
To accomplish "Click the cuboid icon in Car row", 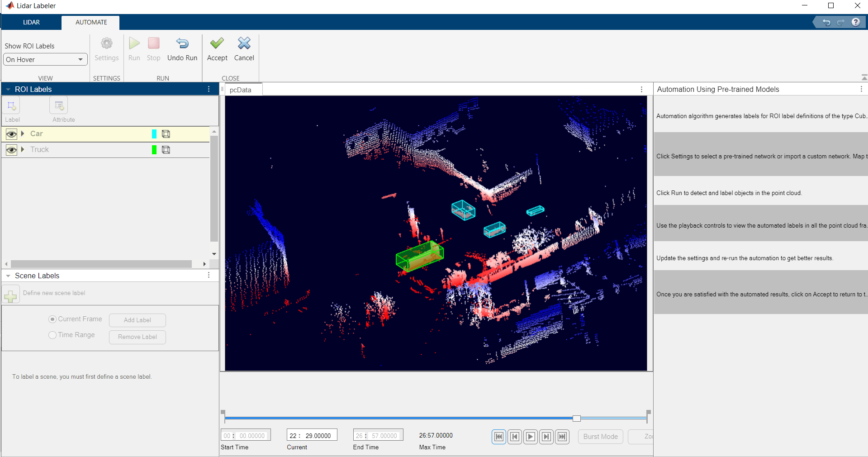I will click(166, 134).
